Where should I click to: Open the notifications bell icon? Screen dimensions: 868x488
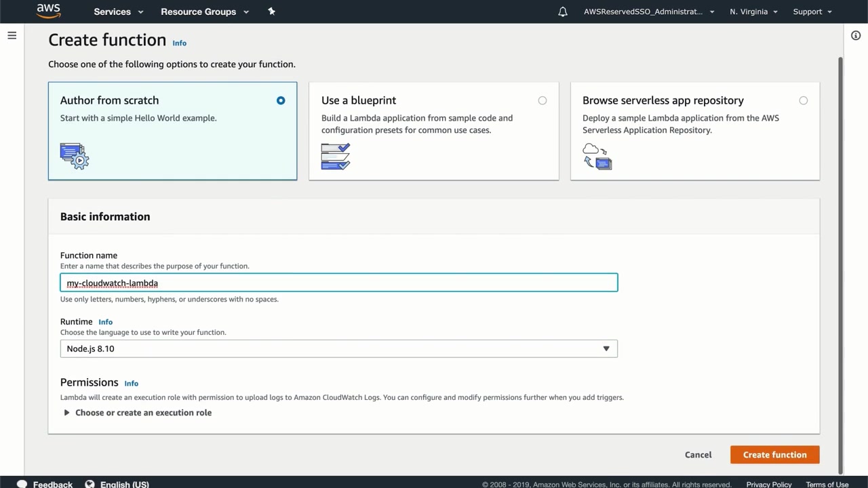[563, 12]
